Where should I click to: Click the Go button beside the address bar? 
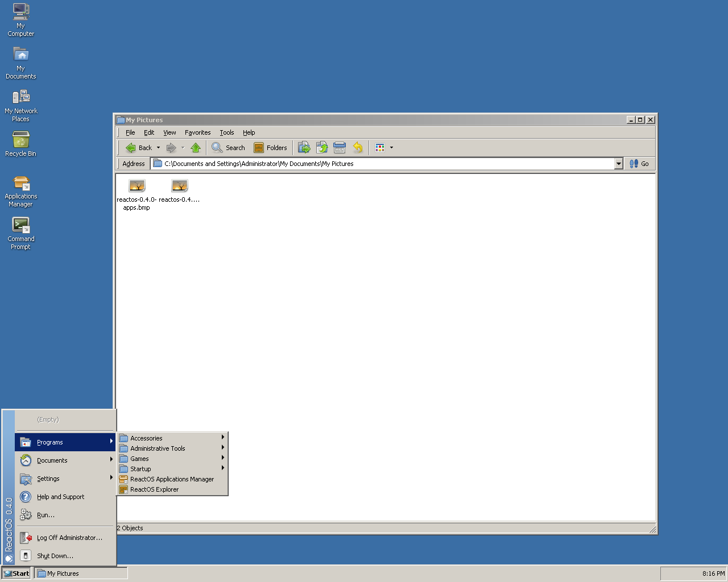(x=639, y=164)
